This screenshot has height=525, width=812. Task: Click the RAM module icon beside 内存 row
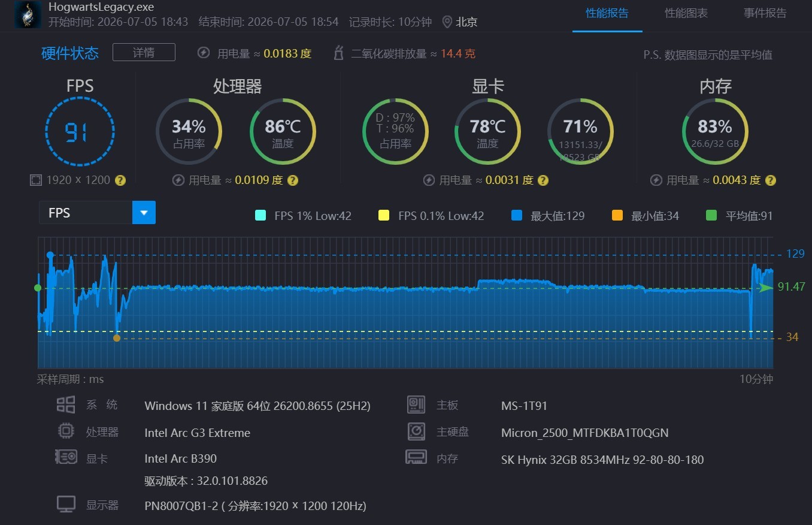tap(416, 458)
